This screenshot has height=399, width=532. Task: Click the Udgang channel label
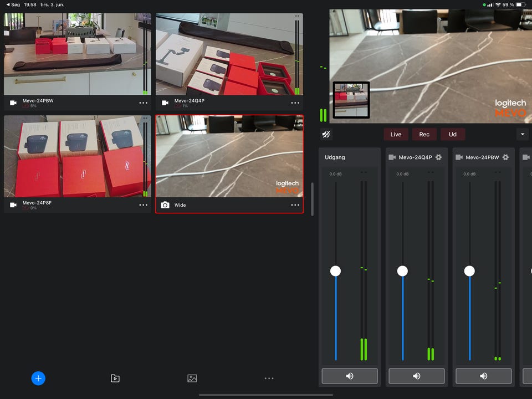pos(335,157)
